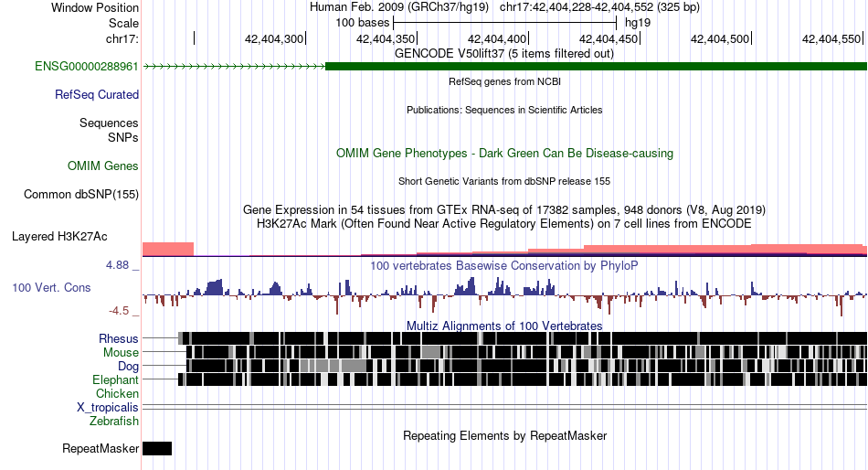Click the Scale label
868x470 pixels.
point(123,23)
